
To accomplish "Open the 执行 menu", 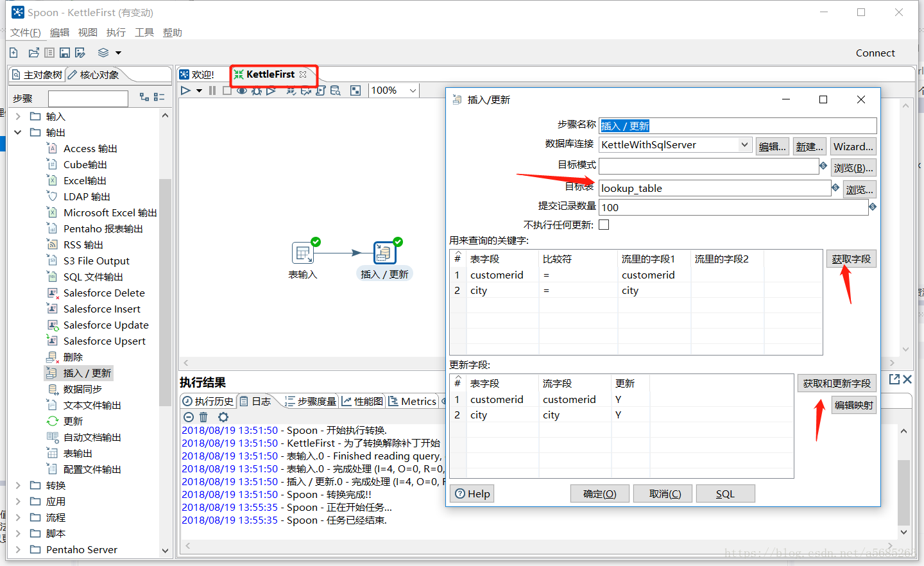I will [116, 33].
